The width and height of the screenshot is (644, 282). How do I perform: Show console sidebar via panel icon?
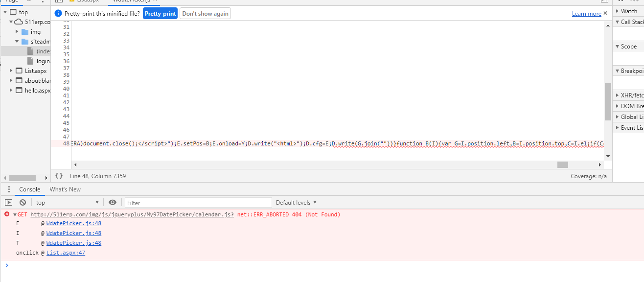(8, 203)
